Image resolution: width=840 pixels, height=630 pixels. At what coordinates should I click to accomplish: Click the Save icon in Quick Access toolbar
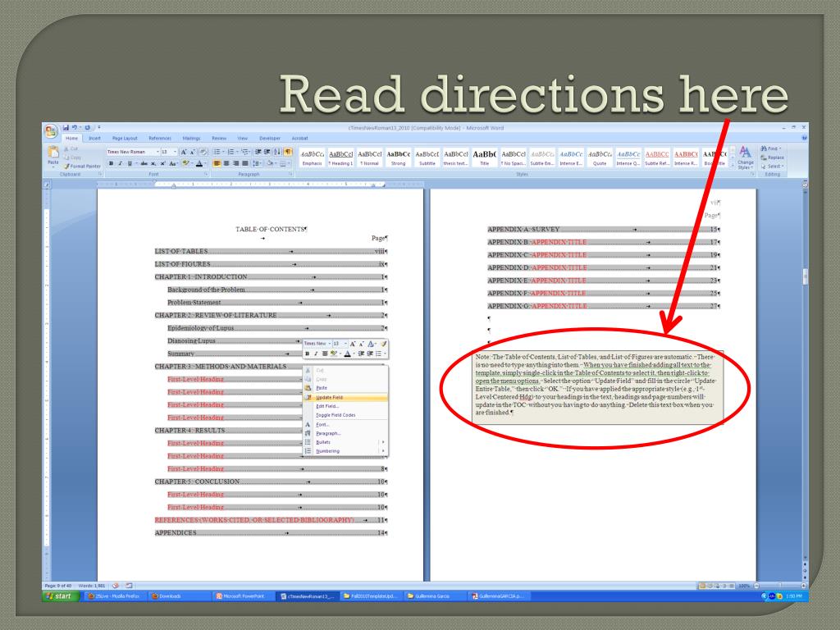point(66,127)
